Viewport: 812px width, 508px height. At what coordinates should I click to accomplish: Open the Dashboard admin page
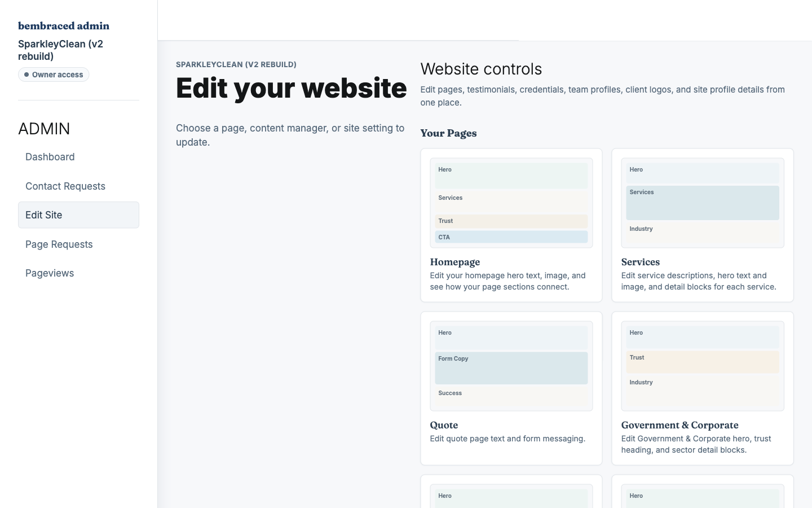(78, 157)
